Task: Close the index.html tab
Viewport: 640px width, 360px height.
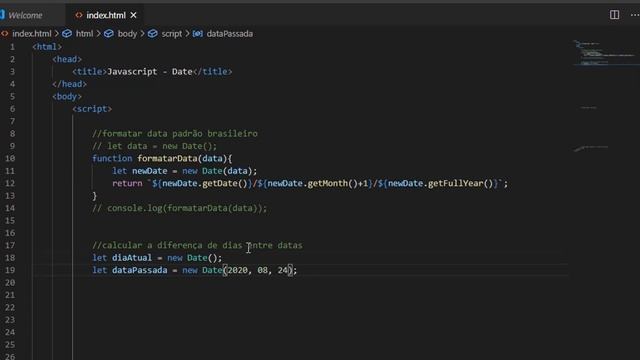Action: point(133,15)
